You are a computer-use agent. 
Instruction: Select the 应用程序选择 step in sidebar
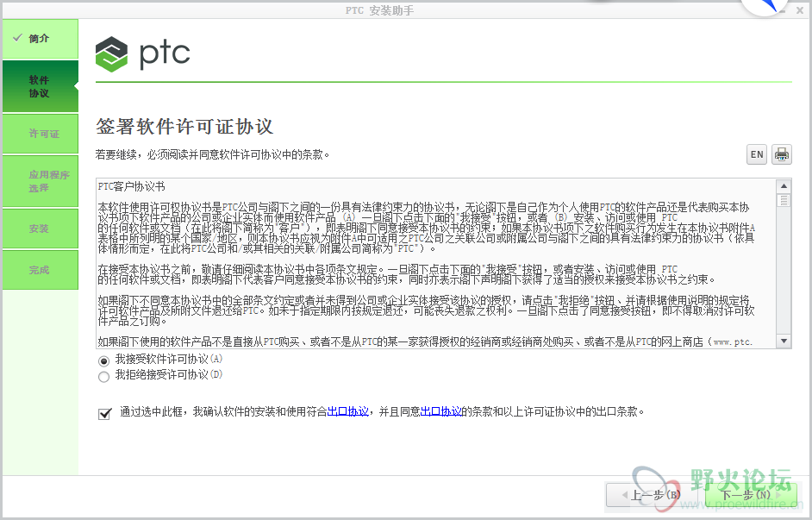pyautogui.click(x=41, y=181)
